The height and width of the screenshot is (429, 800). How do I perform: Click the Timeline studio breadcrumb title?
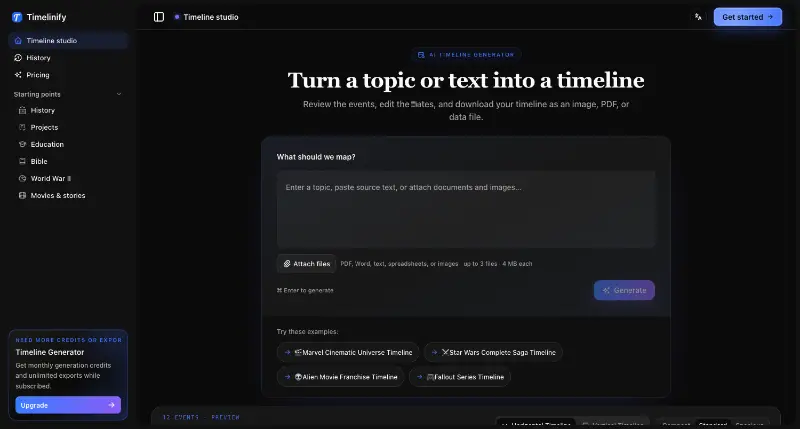coord(211,17)
